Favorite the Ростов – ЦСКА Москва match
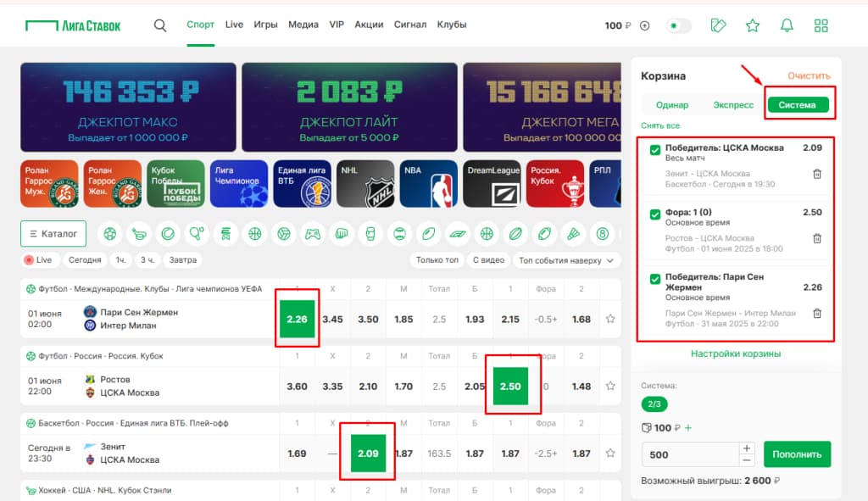The height and width of the screenshot is (501, 868). point(610,386)
